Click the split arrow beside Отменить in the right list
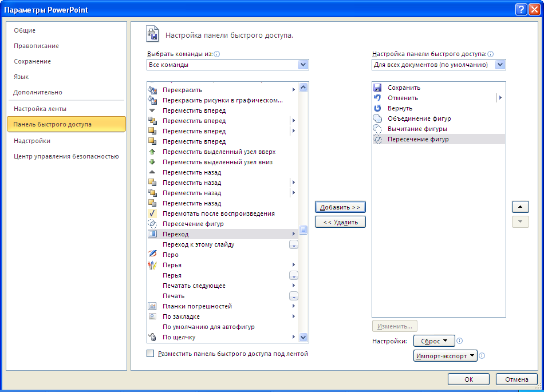 coord(500,98)
